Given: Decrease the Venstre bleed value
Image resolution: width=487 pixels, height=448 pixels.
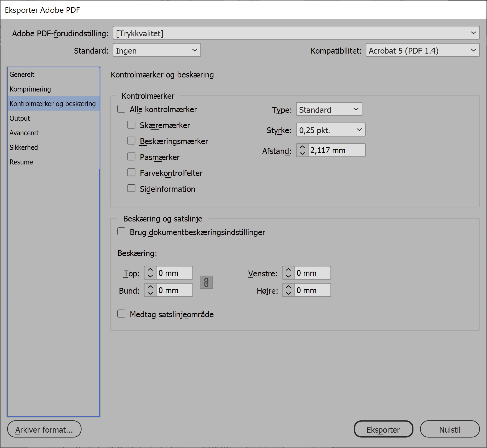Looking at the screenshot, I should tap(288, 276).
